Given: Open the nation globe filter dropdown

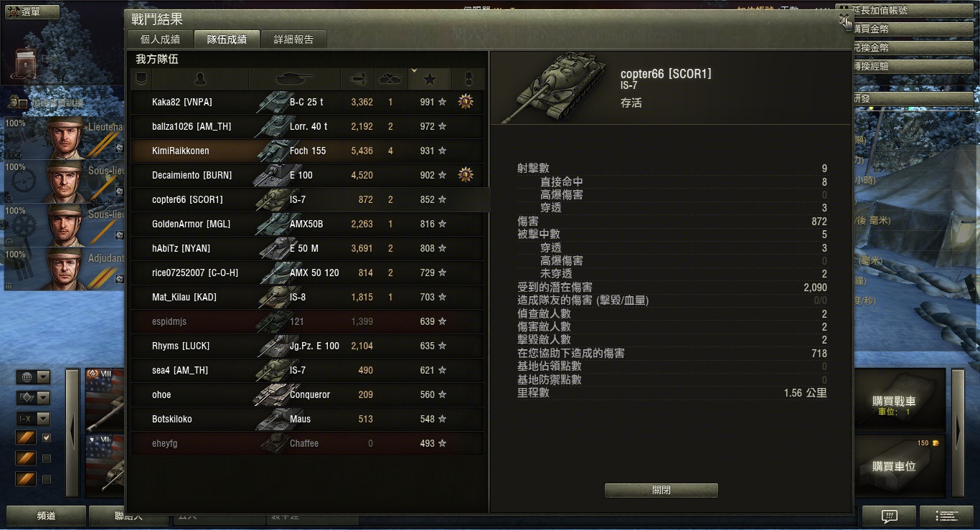Looking at the screenshot, I should (x=34, y=377).
